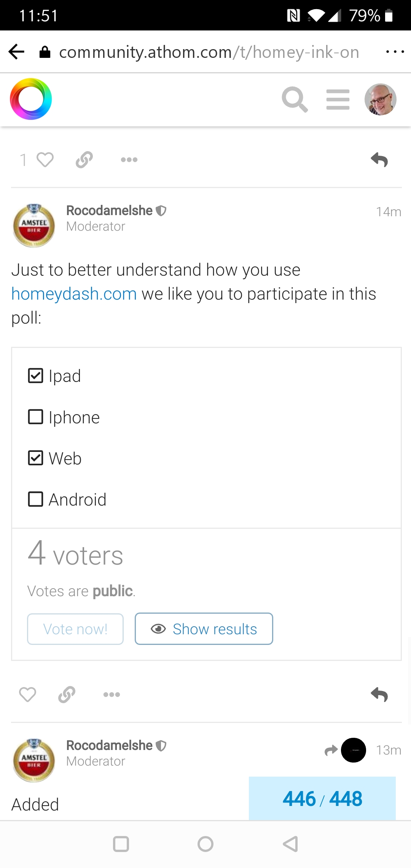The width and height of the screenshot is (411, 868).
Task: Like the poll post with heart
Action: click(27, 694)
